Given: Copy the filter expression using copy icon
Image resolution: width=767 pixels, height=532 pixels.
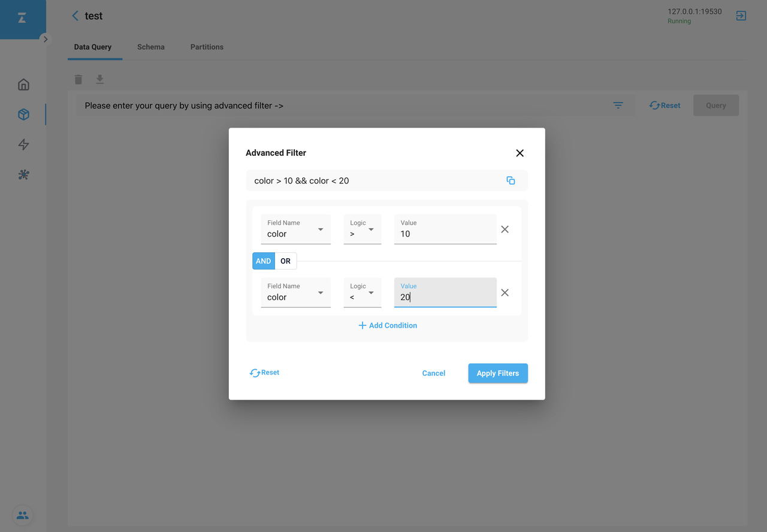Looking at the screenshot, I should coord(511,180).
